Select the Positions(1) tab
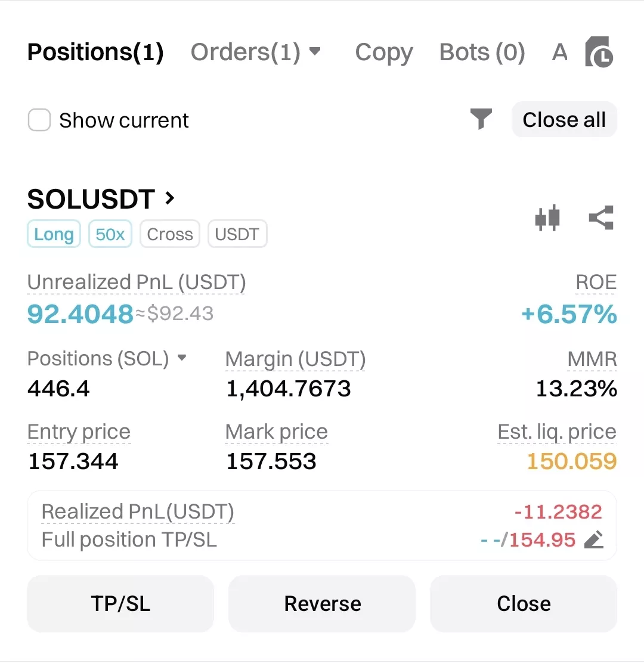Screen dimensions: 644x667 (x=96, y=52)
